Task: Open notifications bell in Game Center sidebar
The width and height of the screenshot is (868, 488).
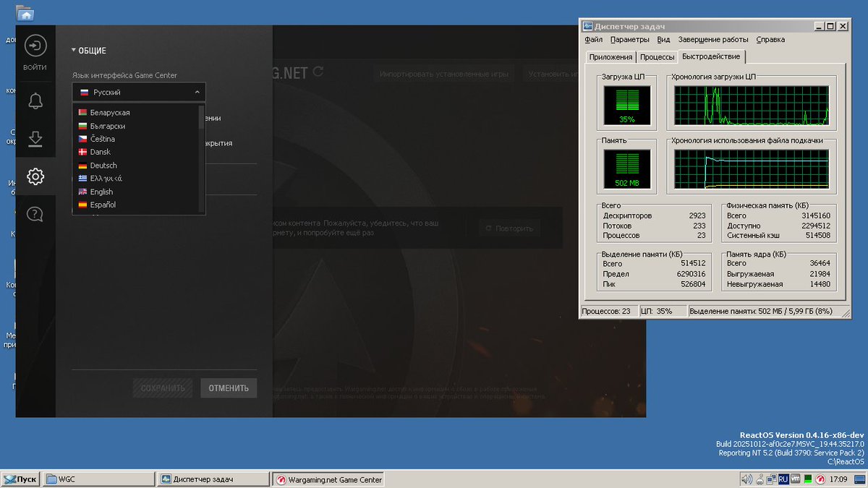Action: [x=35, y=101]
